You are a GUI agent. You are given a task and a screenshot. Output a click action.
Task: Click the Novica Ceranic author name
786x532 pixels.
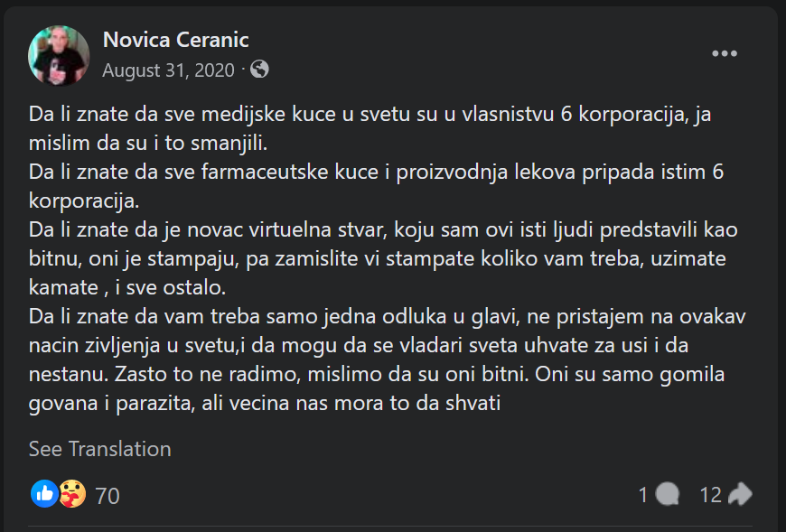(x=175, y=40)
